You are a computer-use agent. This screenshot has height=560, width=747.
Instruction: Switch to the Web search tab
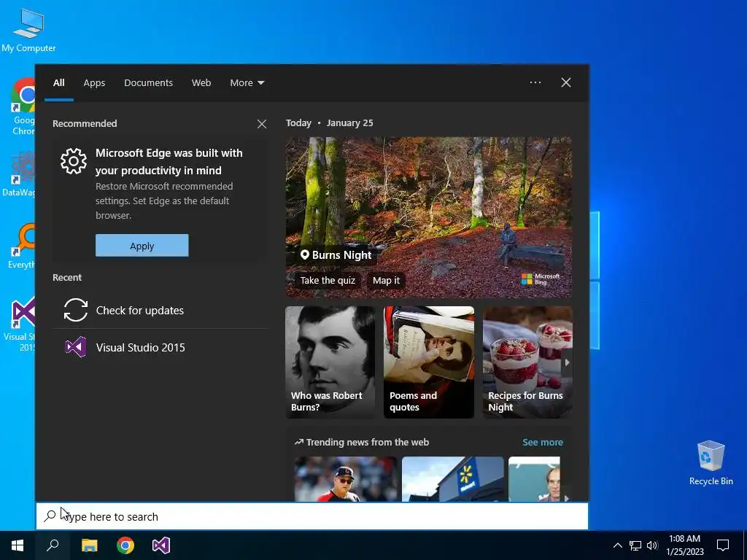click(x=201, y=83)
